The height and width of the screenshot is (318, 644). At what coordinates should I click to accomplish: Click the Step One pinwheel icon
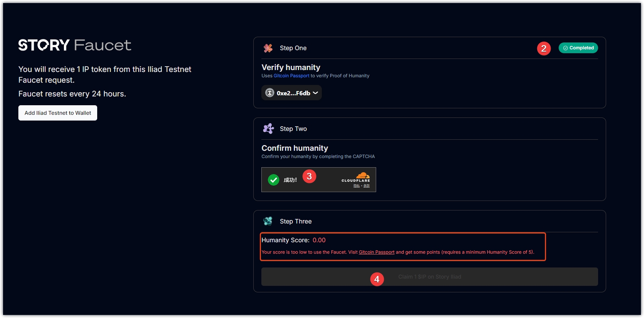point(268,48)
